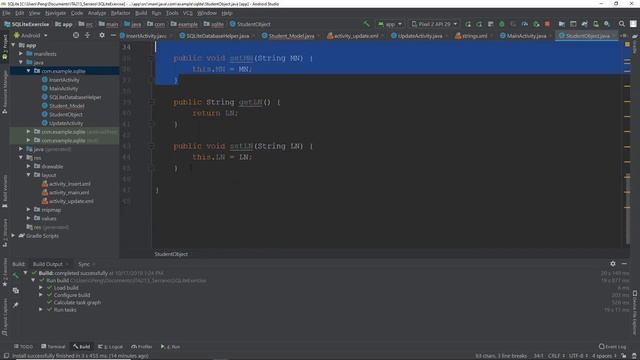
Task: Open the Android project view dropdown
Action: click(31, 36)
